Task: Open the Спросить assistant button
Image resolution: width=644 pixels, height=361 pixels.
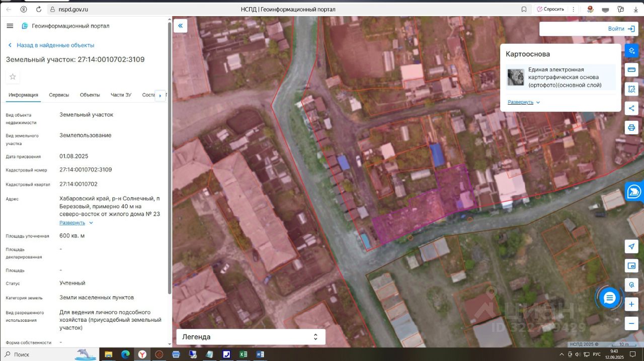Action: [x=550, y=9]
